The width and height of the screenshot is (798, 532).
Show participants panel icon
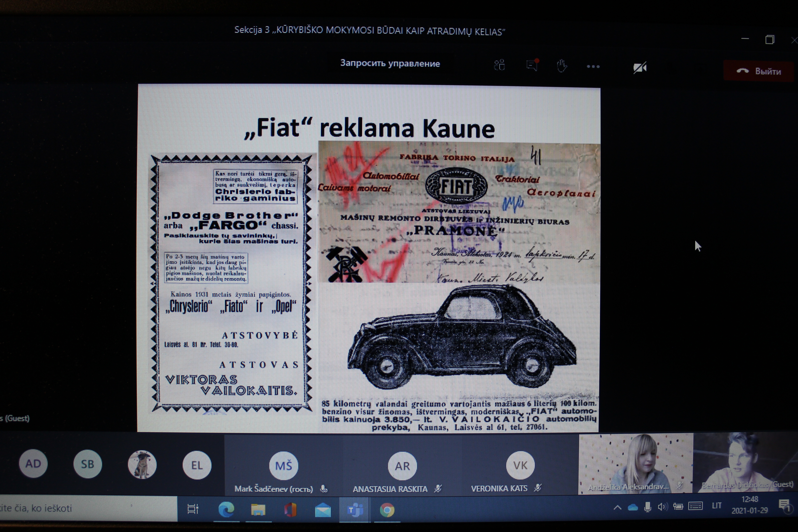tap(499, 65)
